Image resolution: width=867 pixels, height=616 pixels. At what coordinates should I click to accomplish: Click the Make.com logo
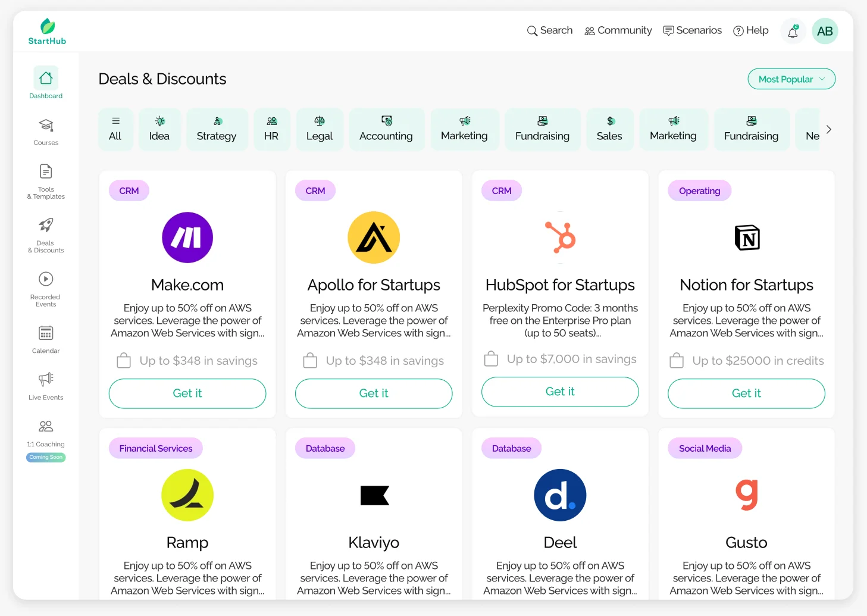pyautogui.click(x=187, y=237)
